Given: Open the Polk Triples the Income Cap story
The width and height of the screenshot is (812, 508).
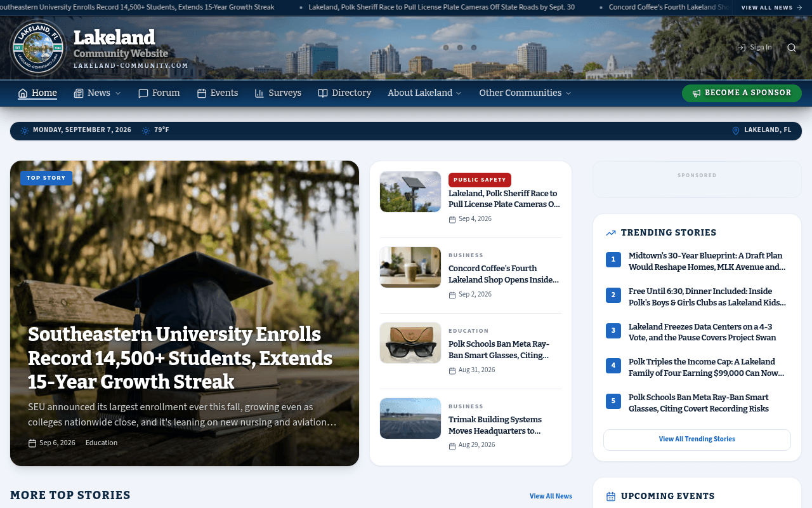Looking at the screenshot, I should pos(707,368).
